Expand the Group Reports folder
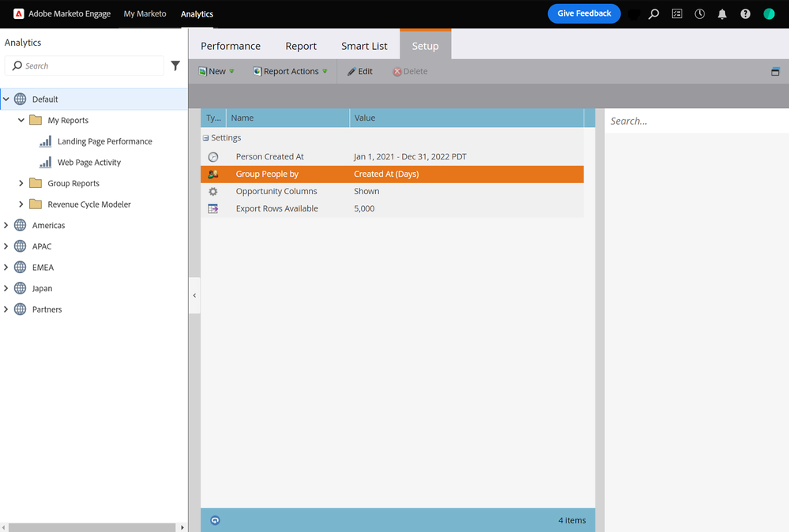 tap(21, 184)
